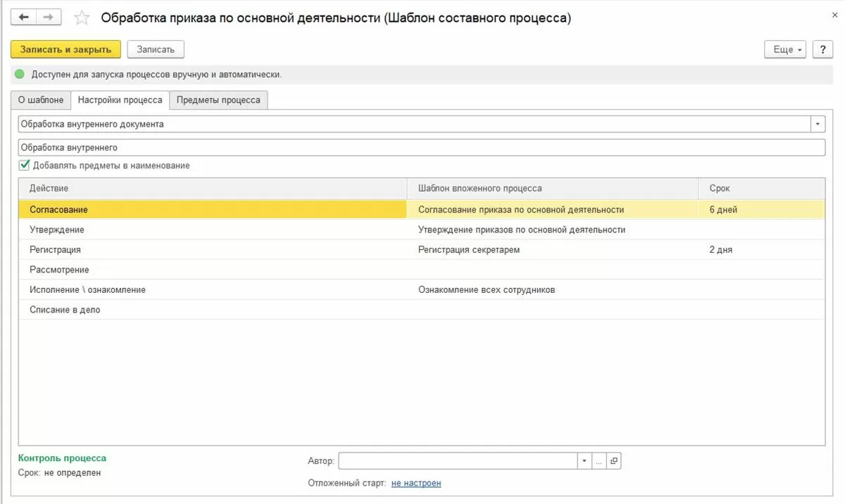Screen dimensions: 845x504
Task: Click the 'Записать' button
Action: (x=156, y=49)
